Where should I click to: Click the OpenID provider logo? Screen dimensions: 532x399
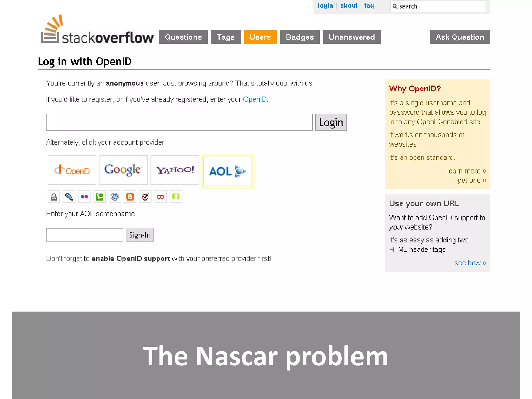[72, 170]
